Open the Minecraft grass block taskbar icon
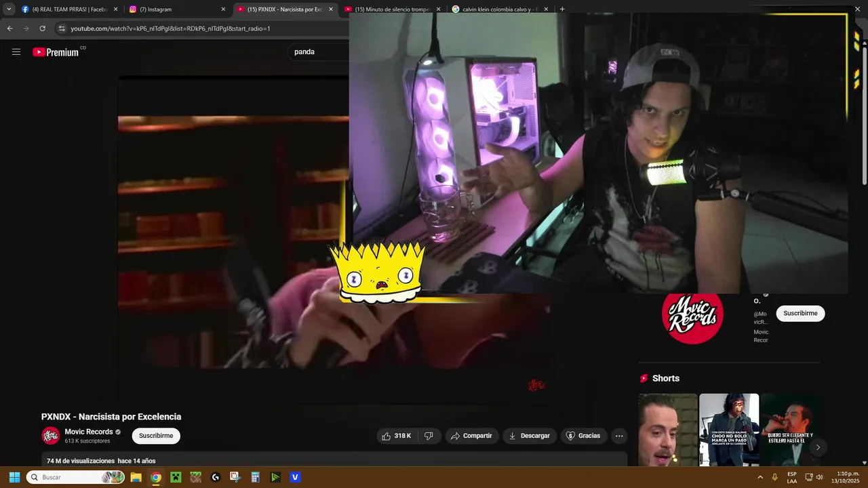The image size is (868, 488). (x=195, y=477)
